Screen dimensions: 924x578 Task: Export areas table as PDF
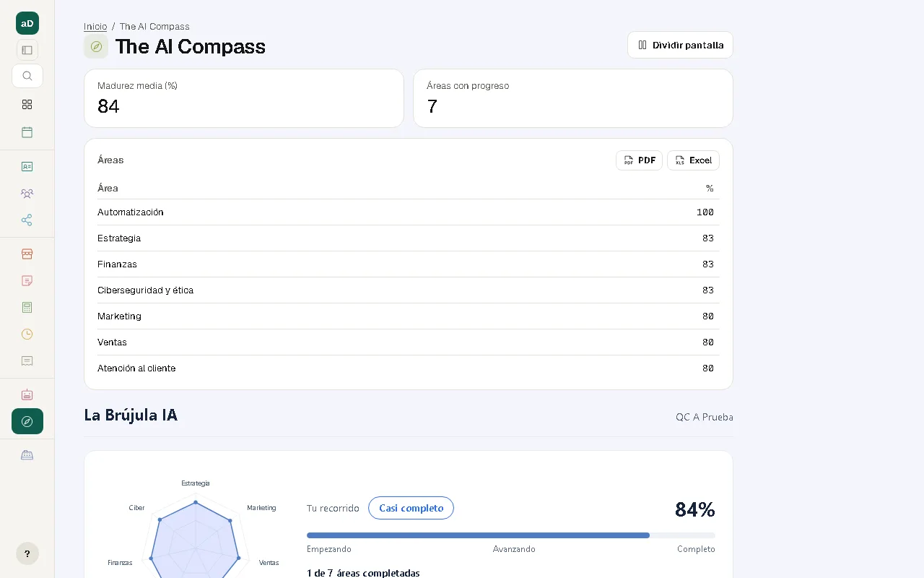click(639, 160)
